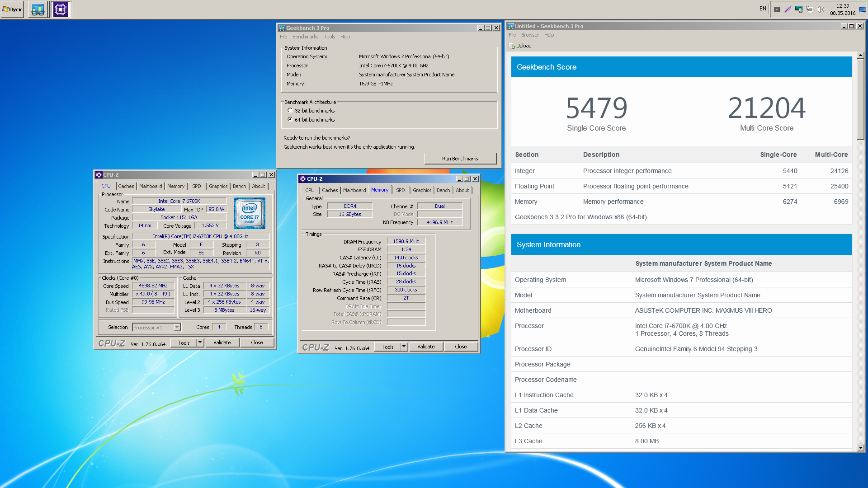The height and width of the screenshot is (488, 868).
Task: Switch to SPD tab in left CPU-Z
Action: [x=196, y=186]
